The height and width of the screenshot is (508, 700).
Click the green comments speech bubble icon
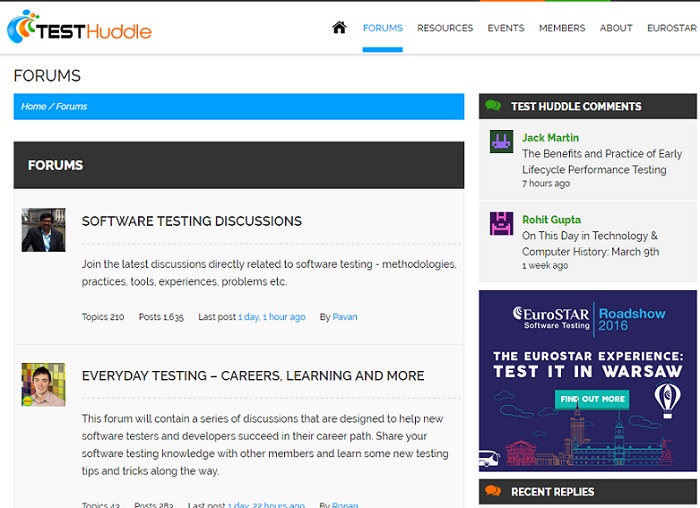click(492, 106)
